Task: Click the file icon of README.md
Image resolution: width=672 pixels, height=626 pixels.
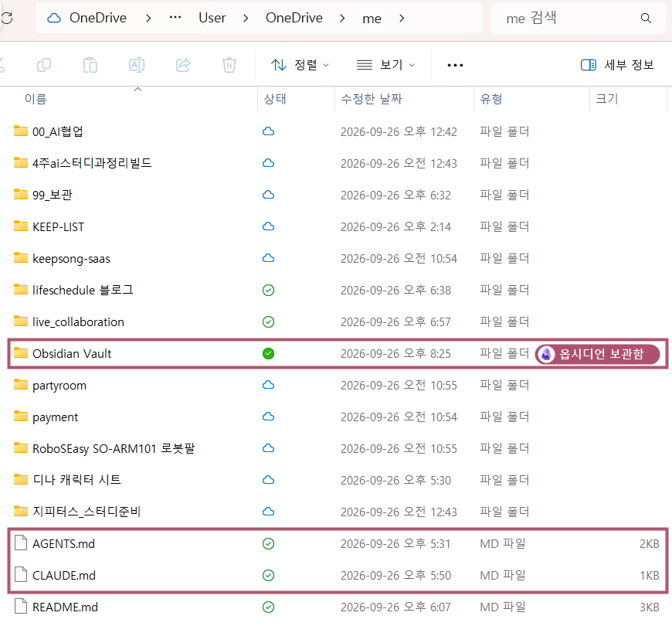Action: [21, 607]
